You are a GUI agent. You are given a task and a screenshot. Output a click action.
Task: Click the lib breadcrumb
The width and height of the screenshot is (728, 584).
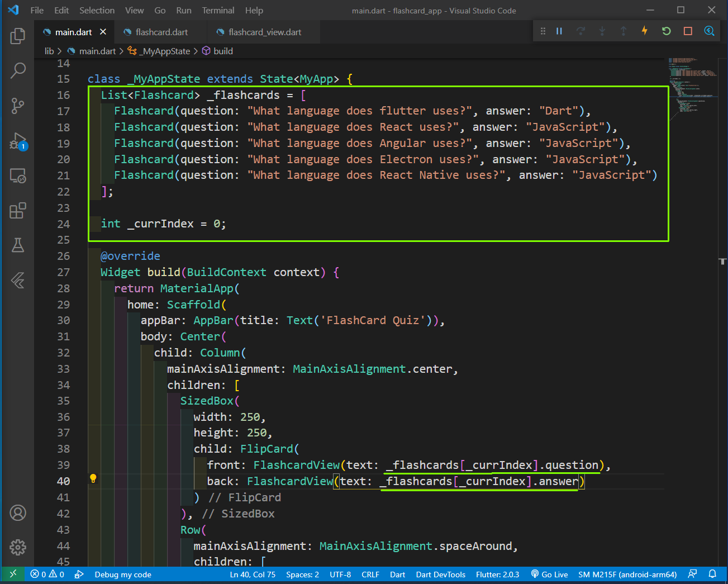[x=49, y=51]
